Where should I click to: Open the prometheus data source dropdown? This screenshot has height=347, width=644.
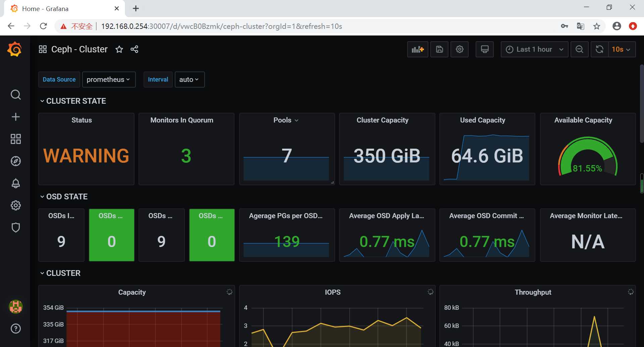point(109,80)
